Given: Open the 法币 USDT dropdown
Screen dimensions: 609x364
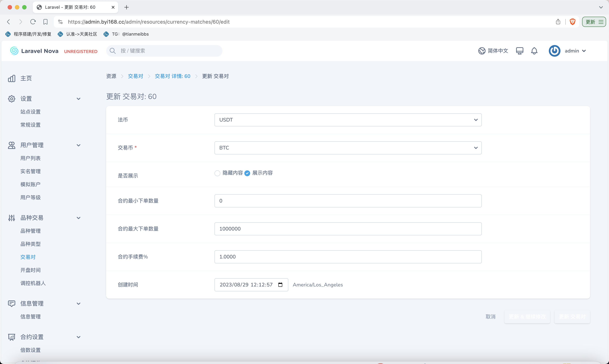Looking at the screenshot, I should 348,120.
